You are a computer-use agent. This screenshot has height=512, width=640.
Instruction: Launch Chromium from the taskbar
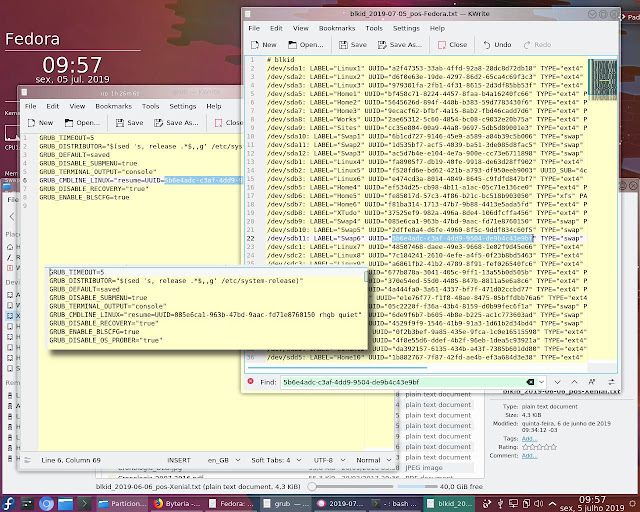(46, 503)
